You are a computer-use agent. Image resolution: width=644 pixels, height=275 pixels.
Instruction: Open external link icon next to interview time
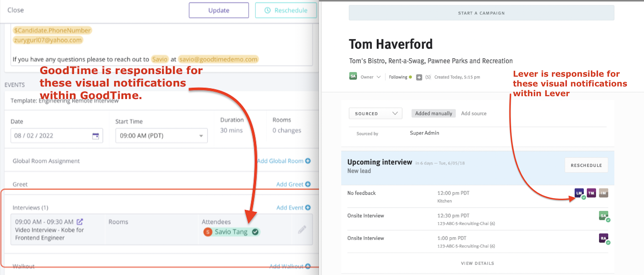[x=80, y=222]
